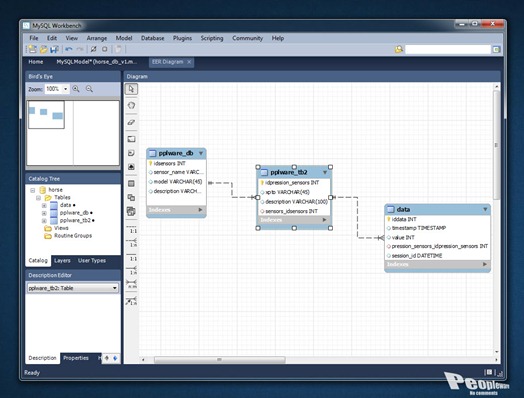Image resolution: width=524 pixels, height=398 pixels.
Task: Collapse the horse schema tree node
Action: pos(32,190)
